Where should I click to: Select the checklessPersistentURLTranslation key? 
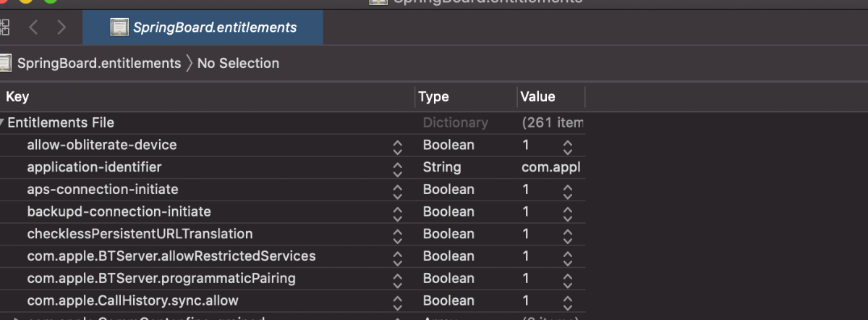pos(140,234)
